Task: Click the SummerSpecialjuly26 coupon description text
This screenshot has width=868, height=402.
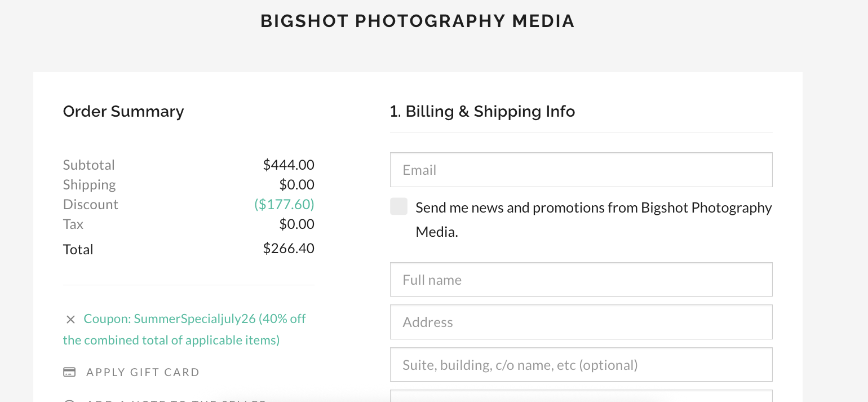Action: pos(184,329)
